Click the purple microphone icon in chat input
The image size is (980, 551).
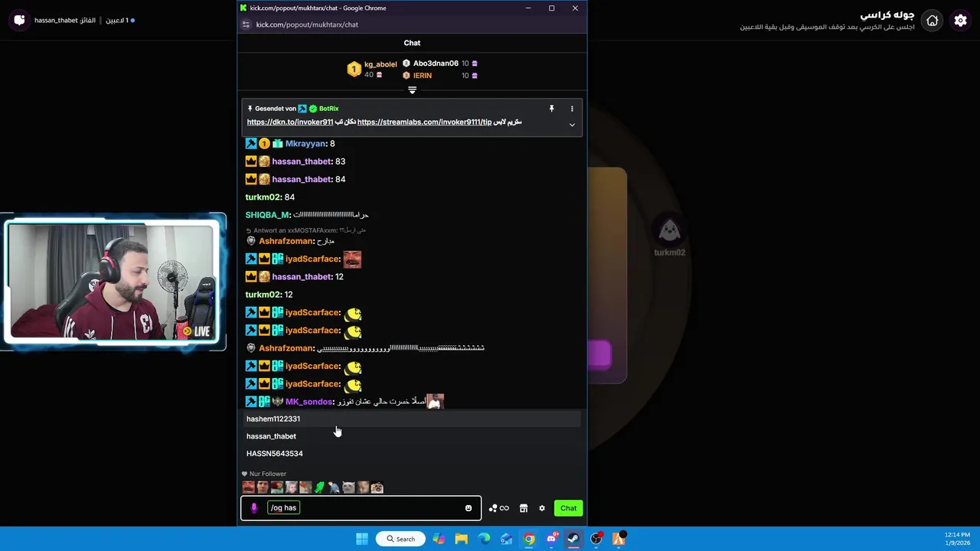pos(254,508)
